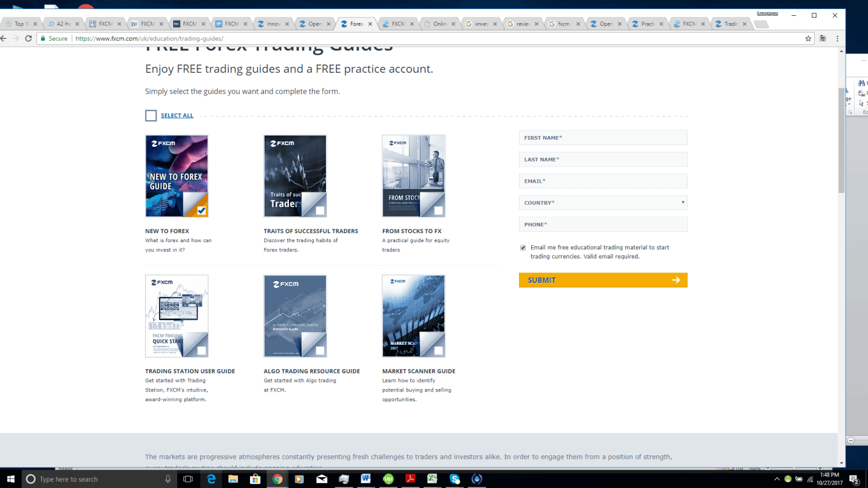Open Adobe Acrobat from the taskbar
The width and height of the screenshot is (868, 488).
(410, 479)
